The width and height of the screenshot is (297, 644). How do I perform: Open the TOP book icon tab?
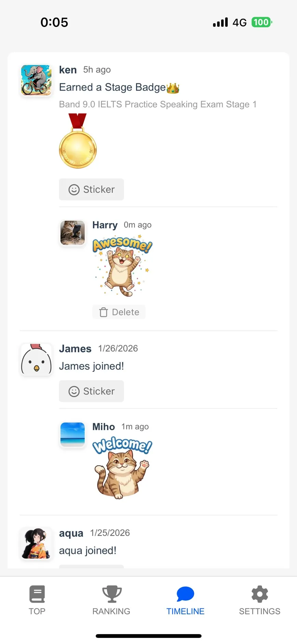point(37,594)
